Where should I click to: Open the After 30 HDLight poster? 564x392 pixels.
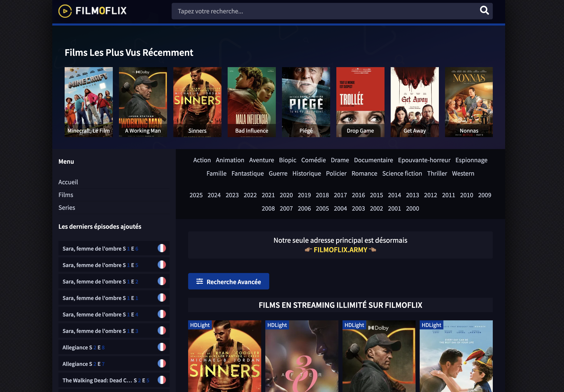302,356
